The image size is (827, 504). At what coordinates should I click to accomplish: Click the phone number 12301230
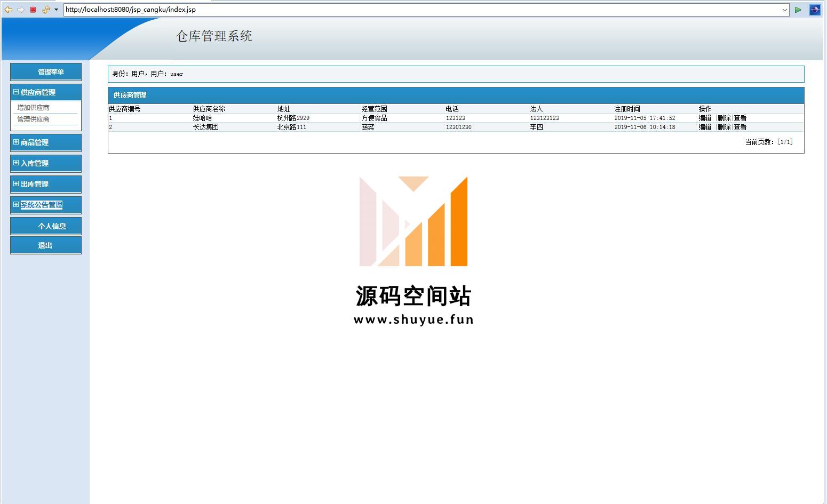point(459,127)
